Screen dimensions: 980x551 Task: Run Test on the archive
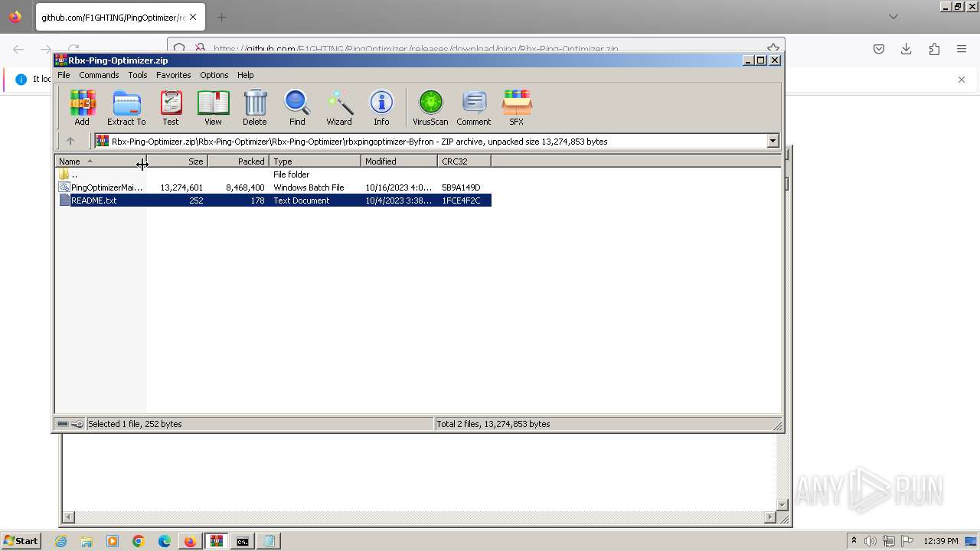(x=171, y=107)
